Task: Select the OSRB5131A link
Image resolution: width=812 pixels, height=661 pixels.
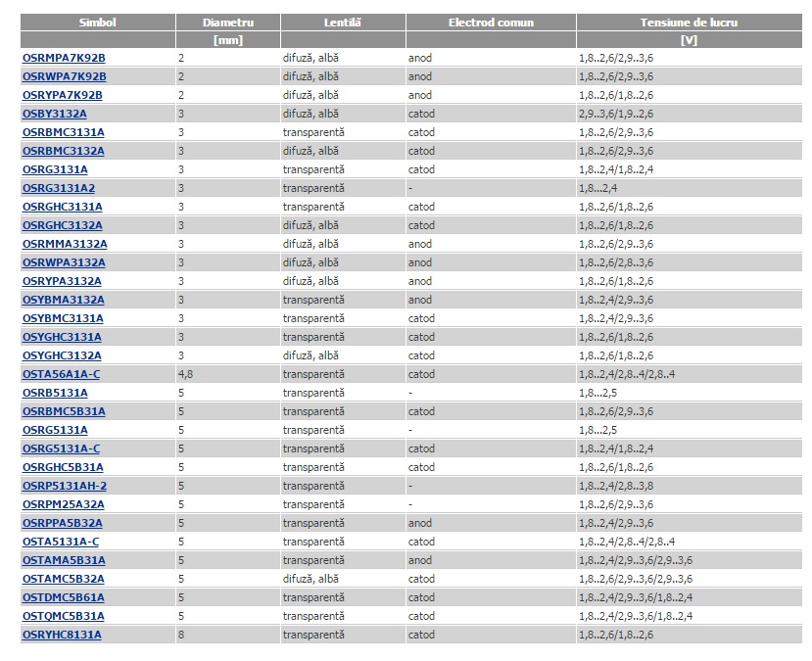Action: point(55,393)
